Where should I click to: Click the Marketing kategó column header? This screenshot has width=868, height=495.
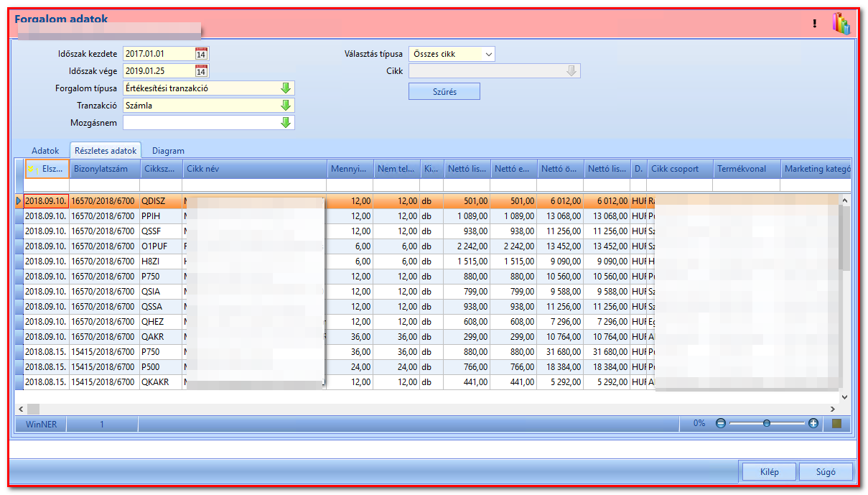816,170
